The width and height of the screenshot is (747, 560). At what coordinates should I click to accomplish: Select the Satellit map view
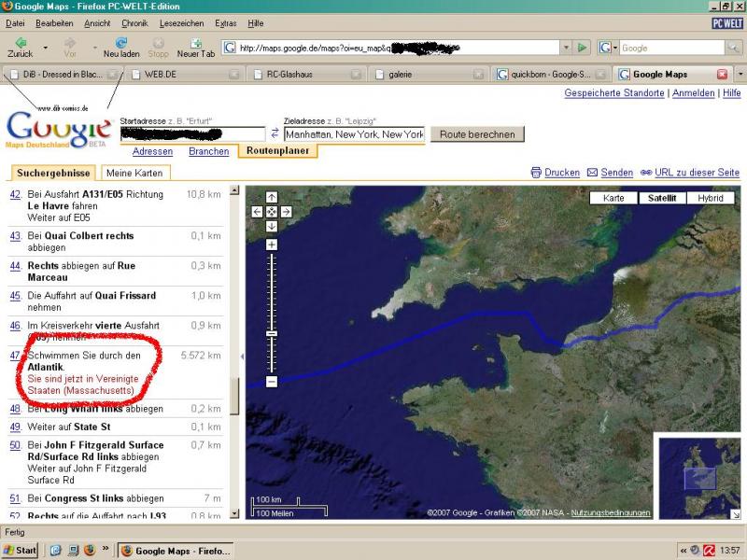coord(661,198)
